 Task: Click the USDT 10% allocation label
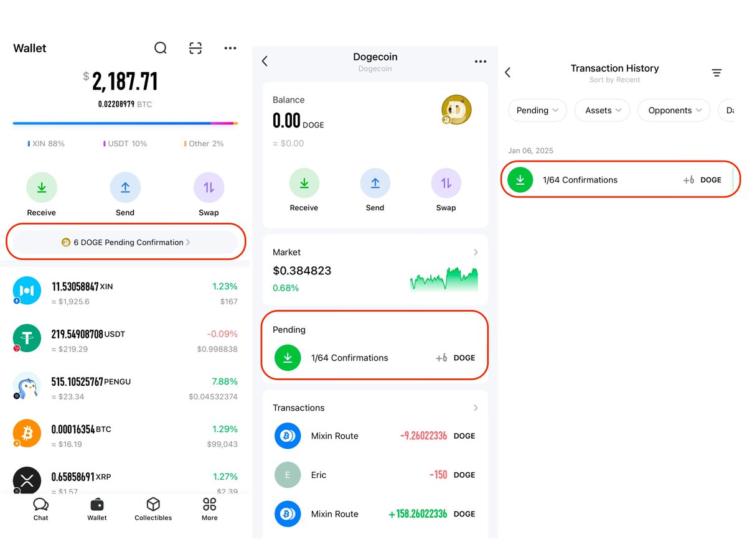click(125, 143)
